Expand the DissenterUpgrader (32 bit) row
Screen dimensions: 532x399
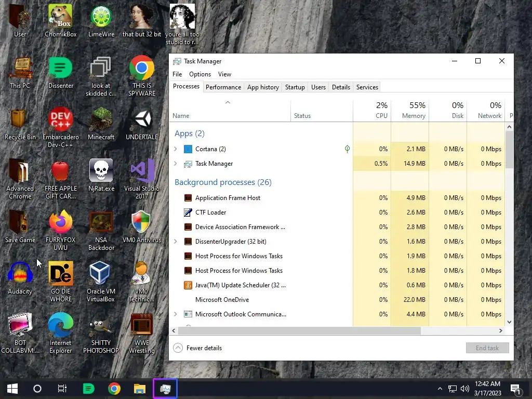(x=176, y=242)
